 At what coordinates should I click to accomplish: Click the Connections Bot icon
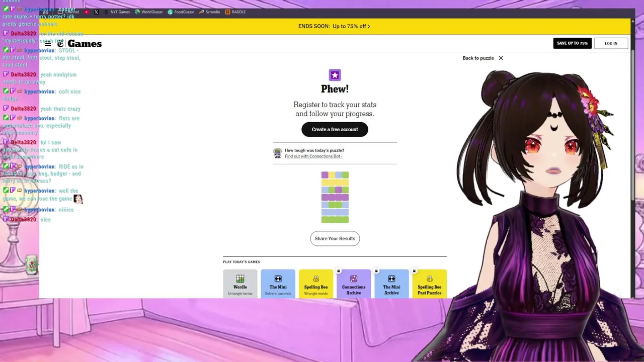[x=277, y=153]
